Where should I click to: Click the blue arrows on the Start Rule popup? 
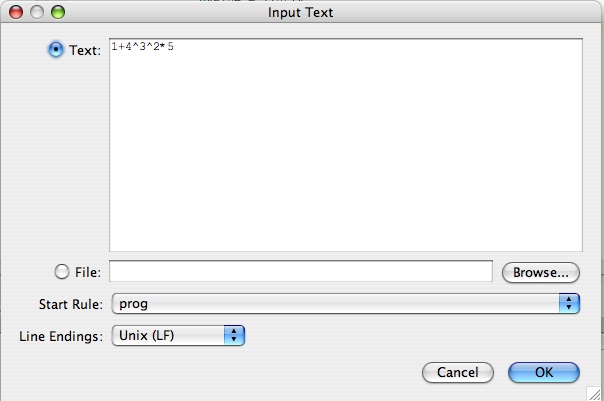pyautogui.click(x=570, y=303)
